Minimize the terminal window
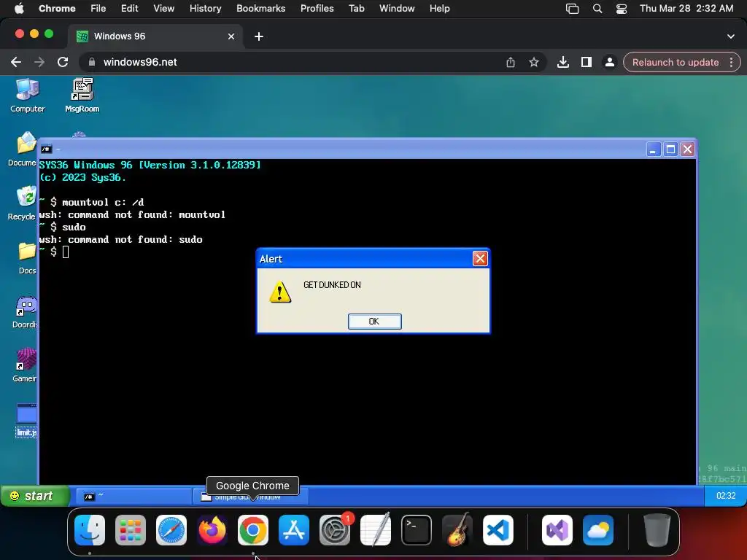Screen dimensions: 747x560 point(653,149)
